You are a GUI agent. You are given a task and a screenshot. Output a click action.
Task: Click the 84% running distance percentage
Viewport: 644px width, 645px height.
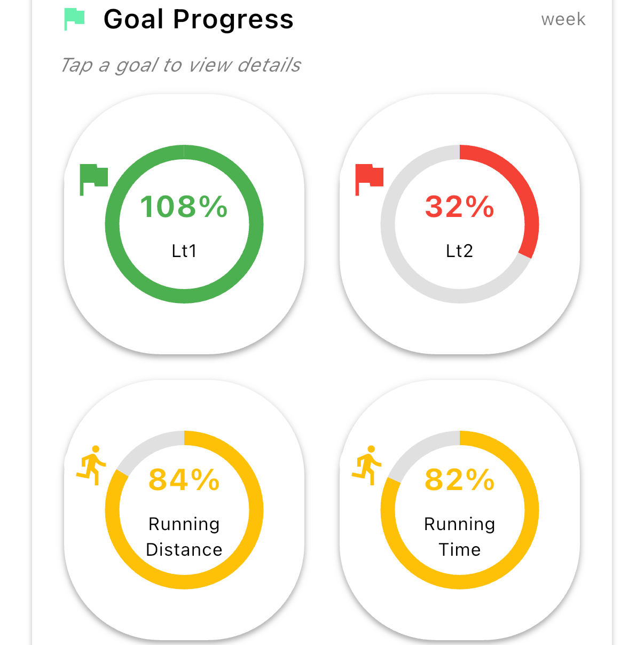pyautogui.click(x=184, y=479)
